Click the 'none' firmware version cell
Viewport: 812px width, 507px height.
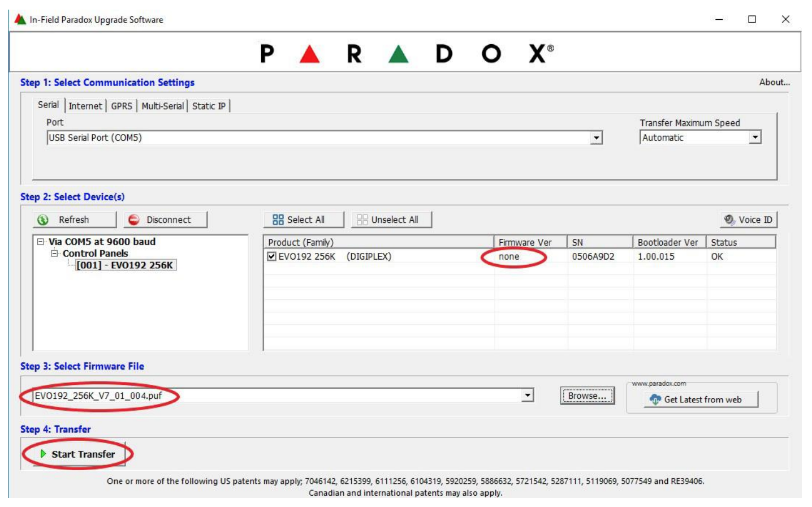coord(509,256)
